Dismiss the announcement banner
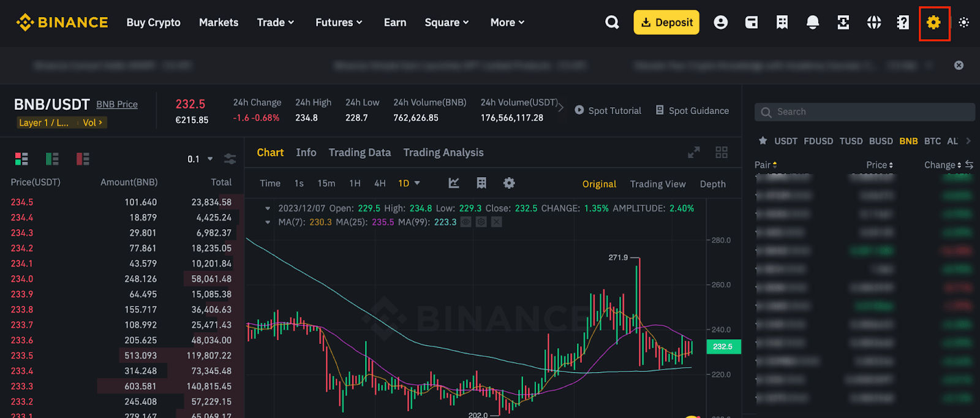Image resolution: width=980 pixels, height=418 pixels. tap(959, 65)
